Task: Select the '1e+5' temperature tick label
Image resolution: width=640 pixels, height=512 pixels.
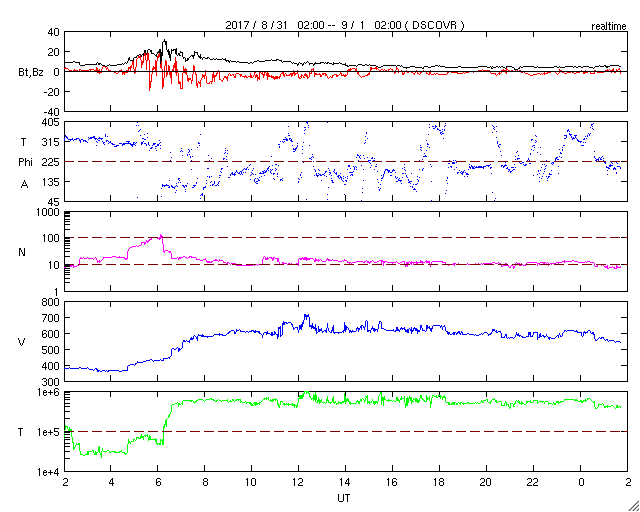Action: (x=50, y=432)
